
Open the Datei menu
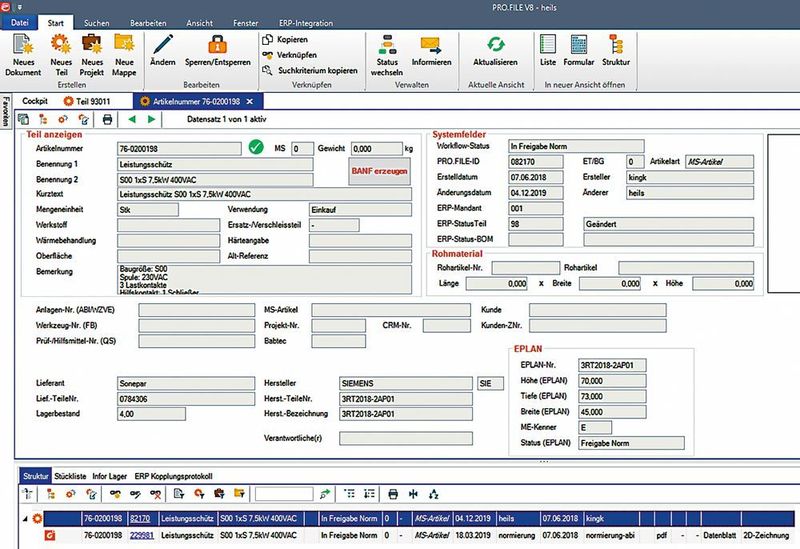pos(19,22)
